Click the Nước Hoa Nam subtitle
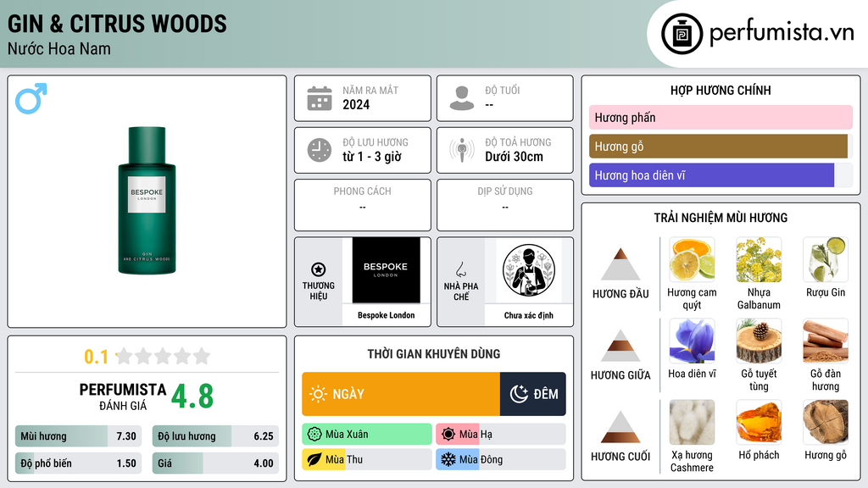 point(58,48)
